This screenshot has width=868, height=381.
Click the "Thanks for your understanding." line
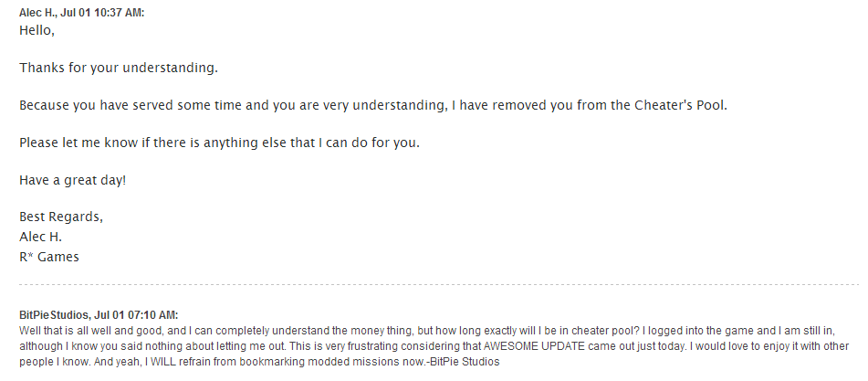click(x=119, y=68)
